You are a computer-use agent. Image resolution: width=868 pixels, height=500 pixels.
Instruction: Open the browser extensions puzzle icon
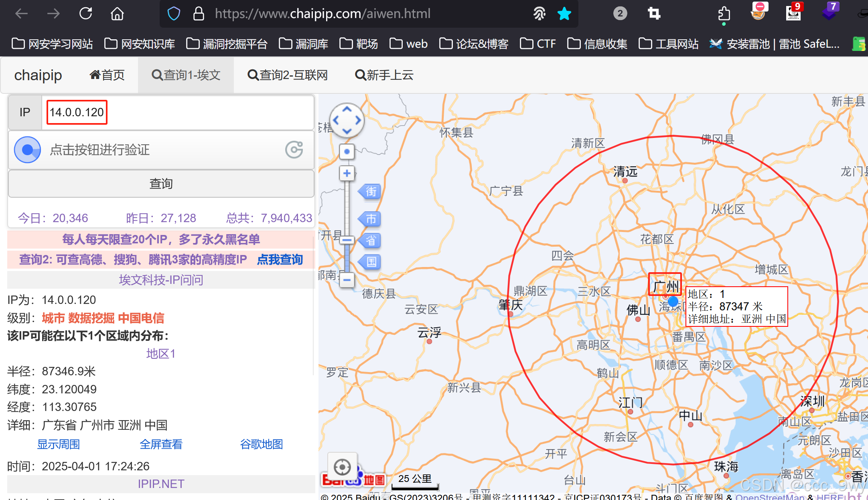coord(724,14)
